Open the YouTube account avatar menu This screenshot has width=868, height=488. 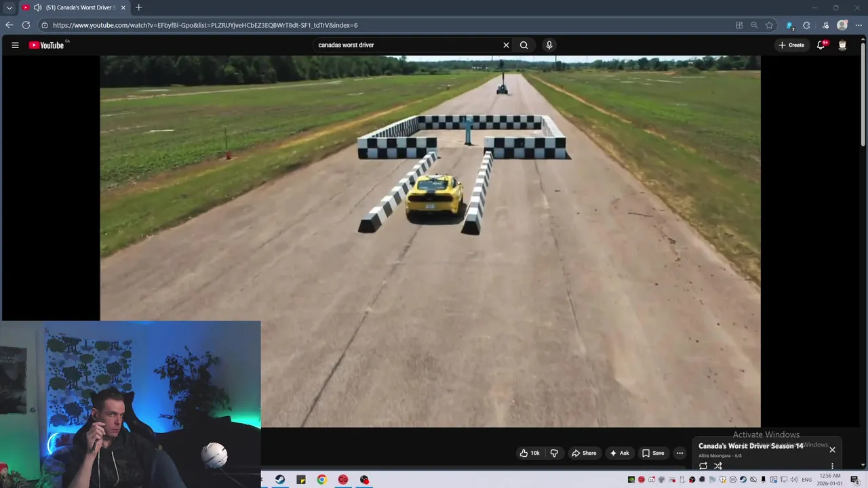842,45
